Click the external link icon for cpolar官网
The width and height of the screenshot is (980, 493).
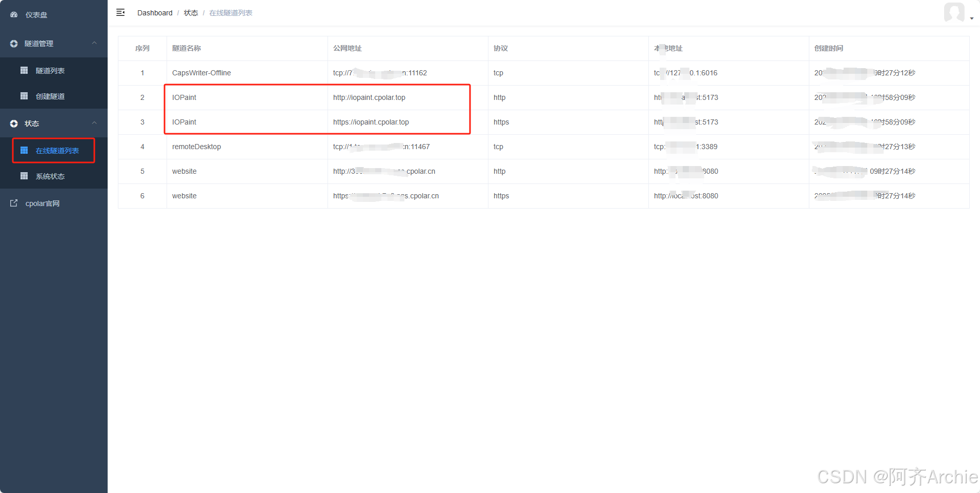[14, 203]
